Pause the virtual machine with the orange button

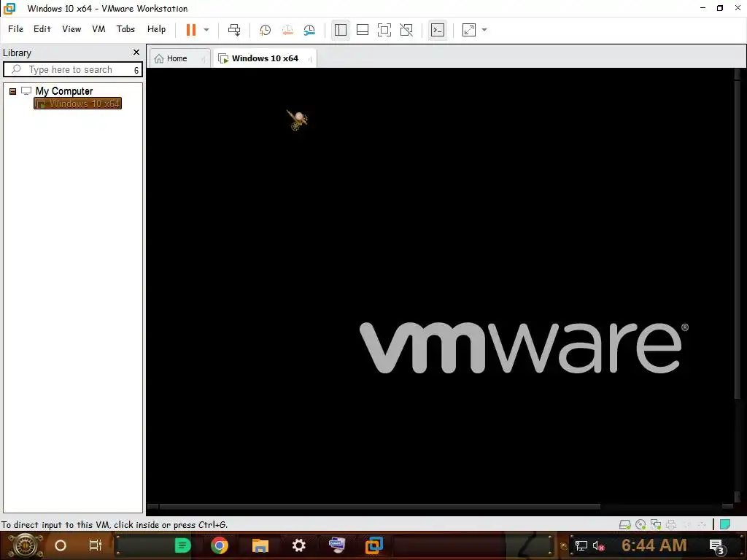191,29
